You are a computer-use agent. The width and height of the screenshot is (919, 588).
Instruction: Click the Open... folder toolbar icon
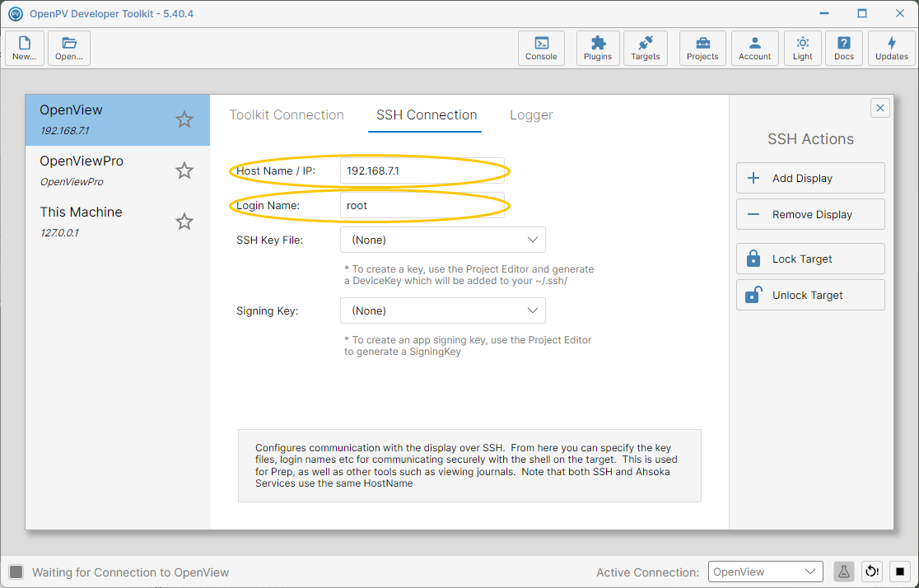[x=69, y=48]
